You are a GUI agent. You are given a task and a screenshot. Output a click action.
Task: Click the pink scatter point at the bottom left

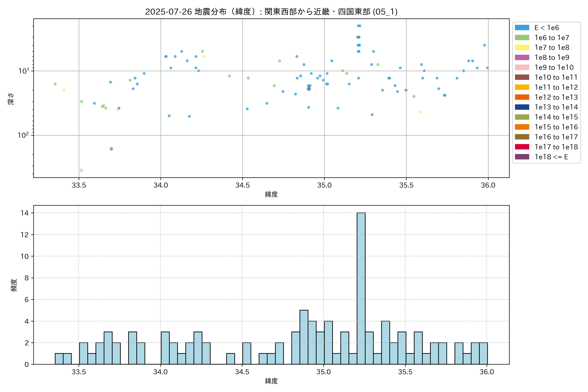[x=81, y=170]
